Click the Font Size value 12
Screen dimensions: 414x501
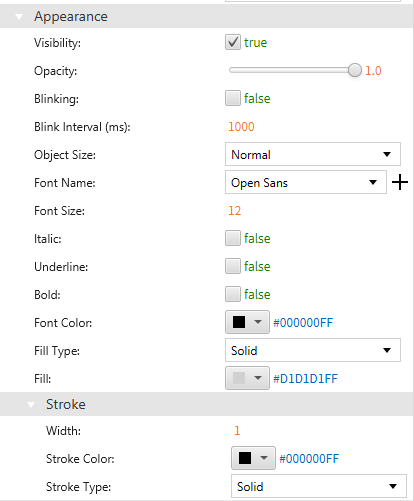point(235,211)
